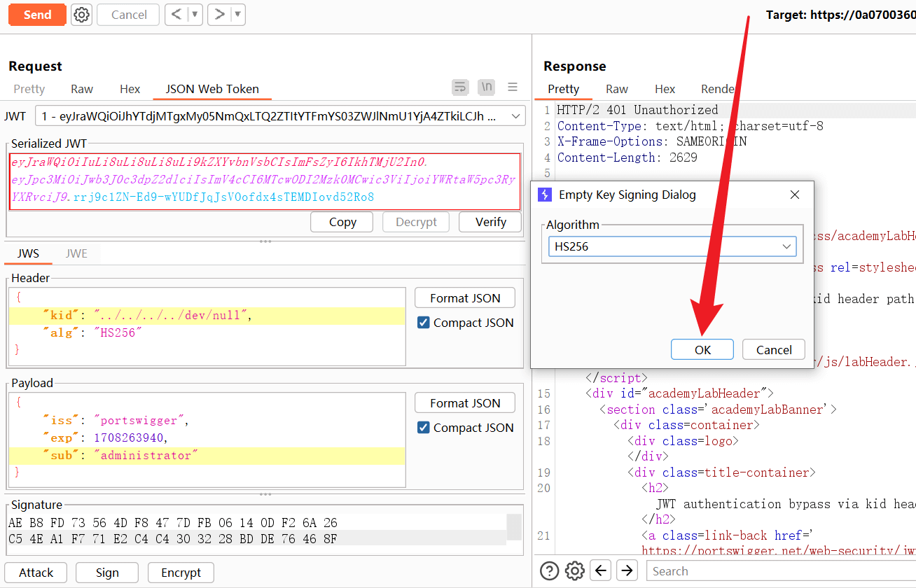Open the JWT selection dropdown
This screenshot has height=588, width=916.
pos(517,116)
